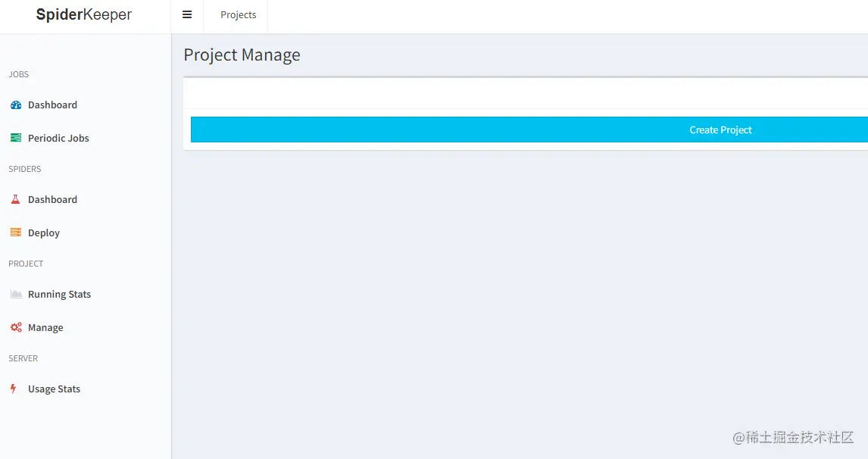Click the PROJECT section label
868x459 pixels.
point(26,264)
